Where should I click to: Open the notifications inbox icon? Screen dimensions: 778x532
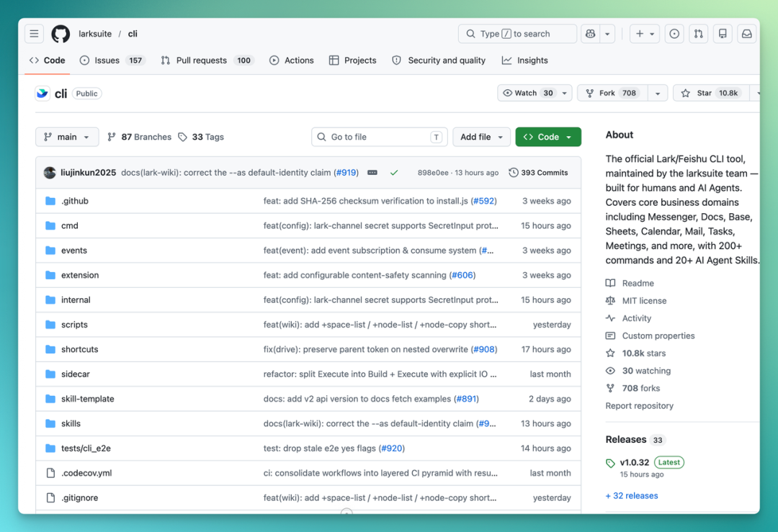[747, 34]
